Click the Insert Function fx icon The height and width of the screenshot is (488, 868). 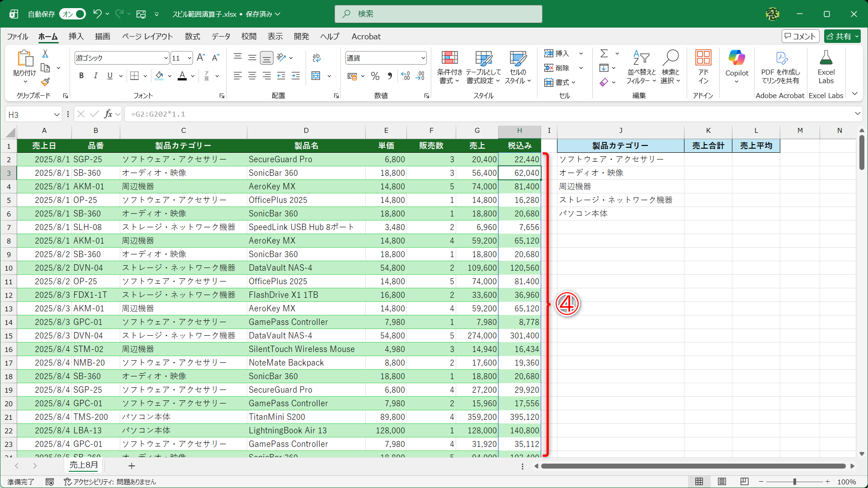(x=108, y=114)
